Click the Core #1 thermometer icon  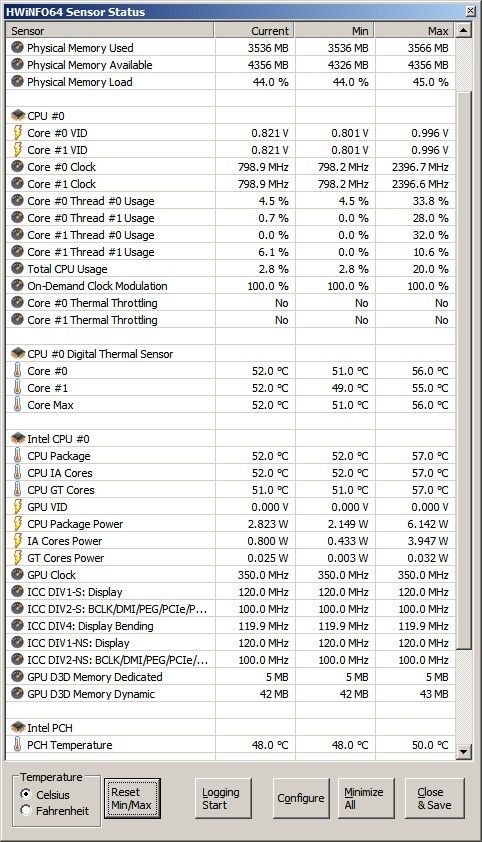(18, 388)
